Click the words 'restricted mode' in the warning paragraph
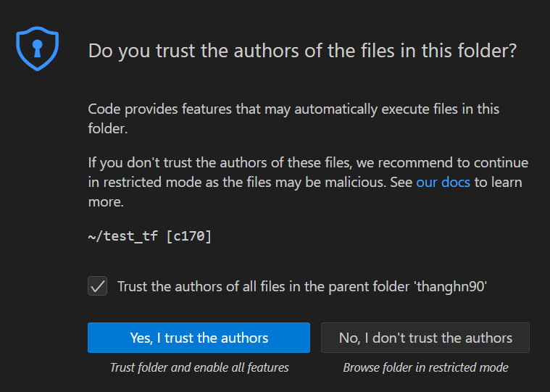Viewport: 550px width, 392px height. [x=139, y=183]
